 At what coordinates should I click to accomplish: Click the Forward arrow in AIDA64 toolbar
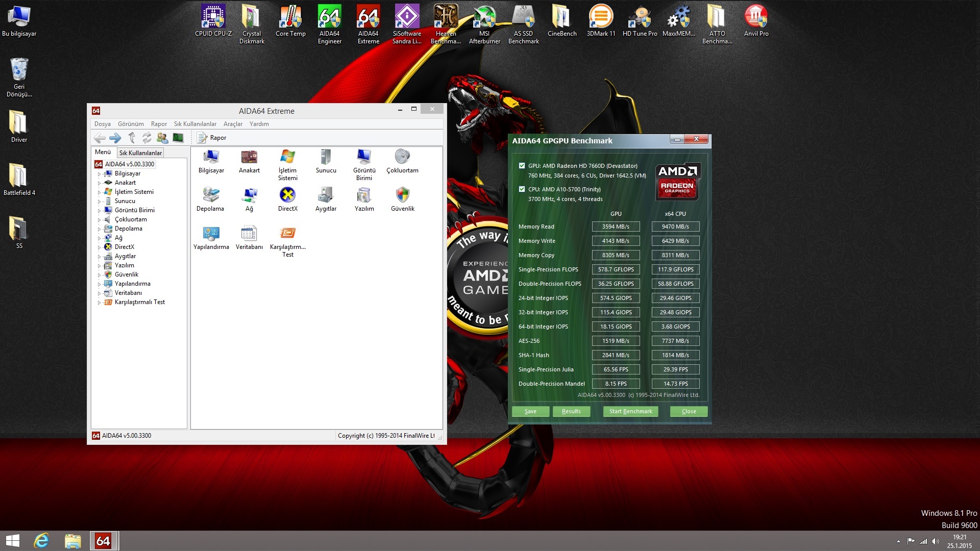(x=115, y=138)
